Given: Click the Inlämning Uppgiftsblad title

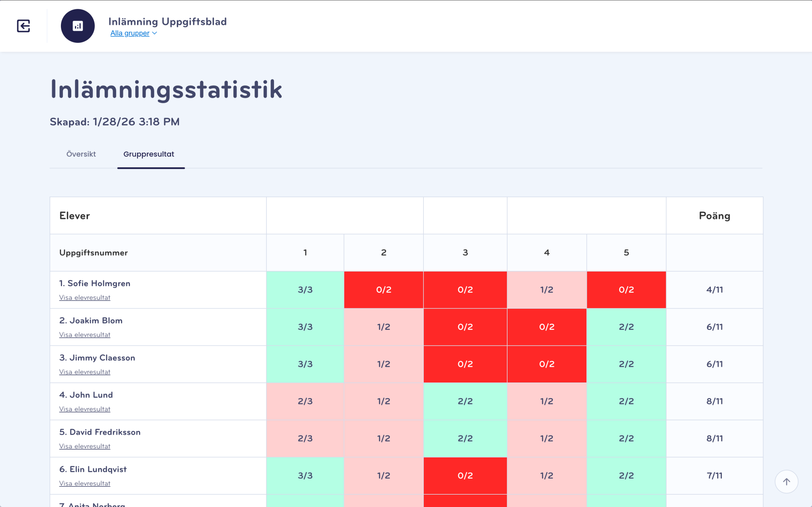Looking at the screenshot, I should 167,22.
